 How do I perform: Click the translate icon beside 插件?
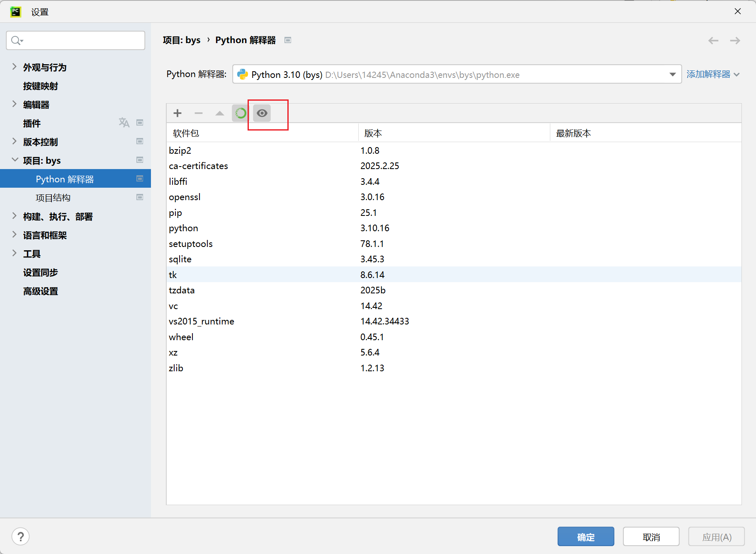pyautogui.click(x=124, y=123)
